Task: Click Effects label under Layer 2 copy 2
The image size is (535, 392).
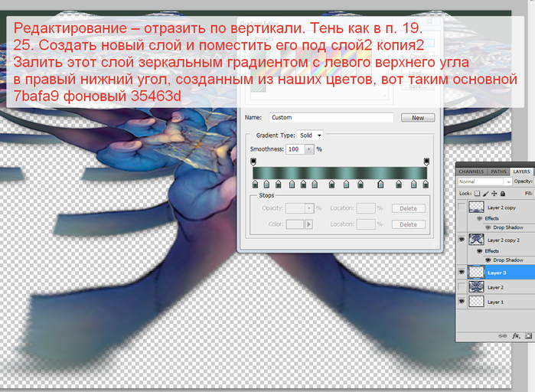Action: [491, 251]
